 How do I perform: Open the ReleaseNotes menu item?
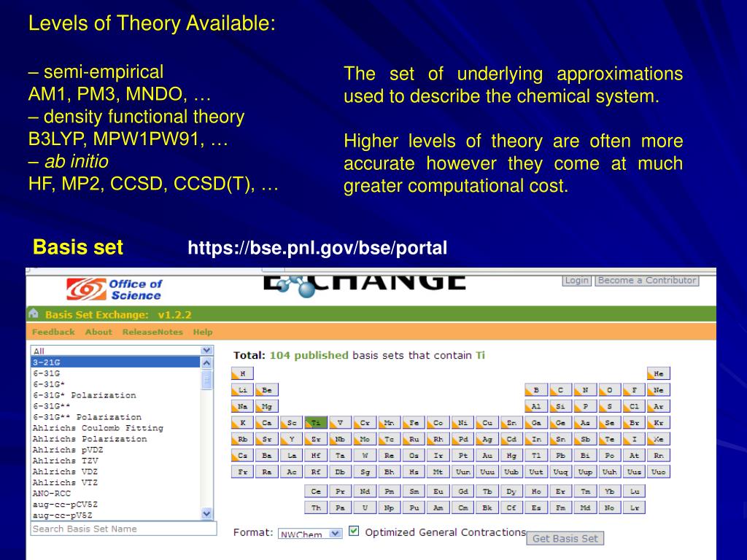[x=153, y=332]
